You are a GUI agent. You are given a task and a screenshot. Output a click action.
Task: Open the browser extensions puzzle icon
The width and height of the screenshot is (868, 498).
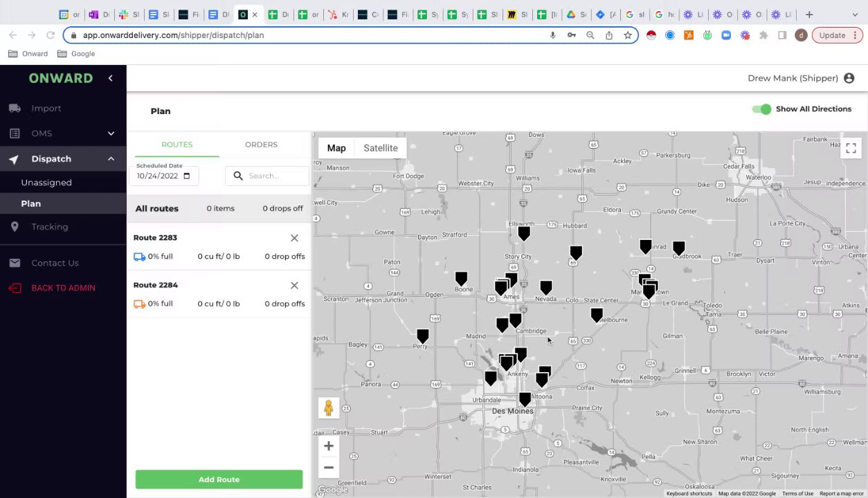(763, 35)
